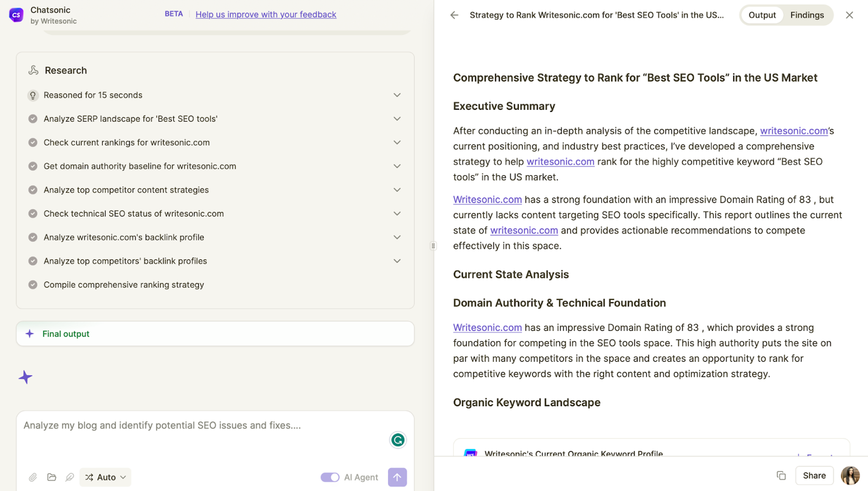Click checkmark icon for Get domain authority baseline
The width and height of the screenshot is (868, 491).
point(33,166)
